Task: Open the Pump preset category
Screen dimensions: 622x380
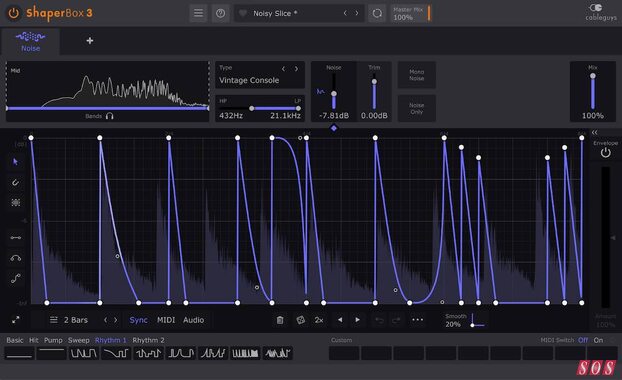Action: pos(53,340)
